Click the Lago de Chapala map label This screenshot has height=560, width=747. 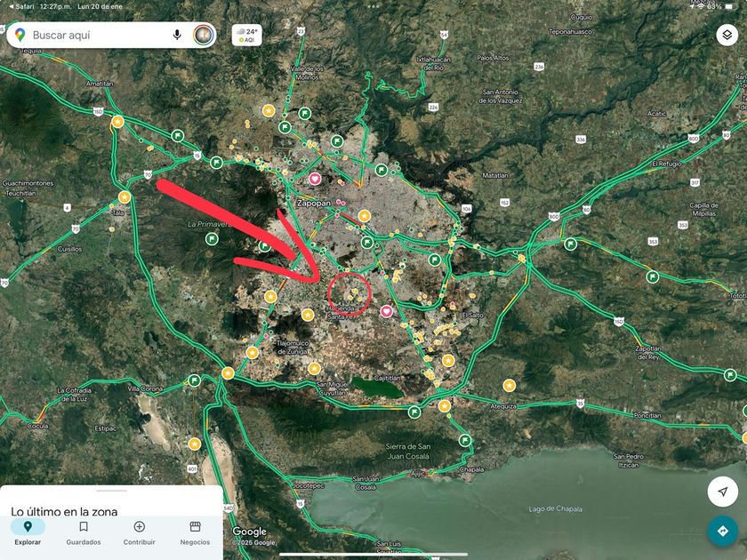[555, 509]
